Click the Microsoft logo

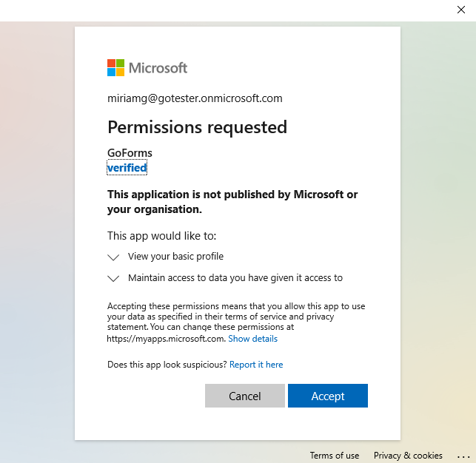147,67
